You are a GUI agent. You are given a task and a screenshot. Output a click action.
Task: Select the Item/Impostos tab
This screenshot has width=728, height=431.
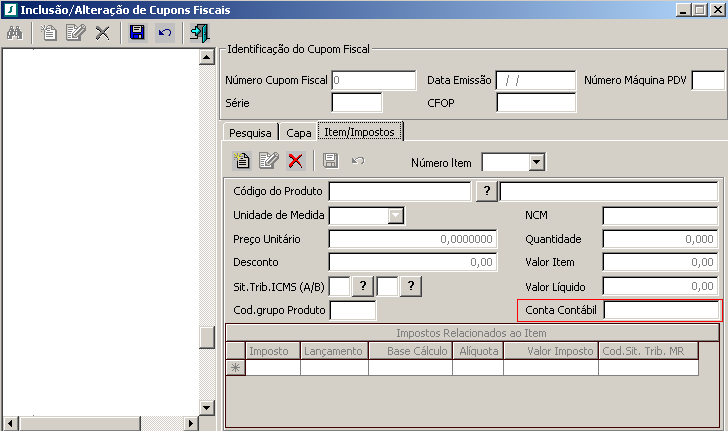click(360, 131)
